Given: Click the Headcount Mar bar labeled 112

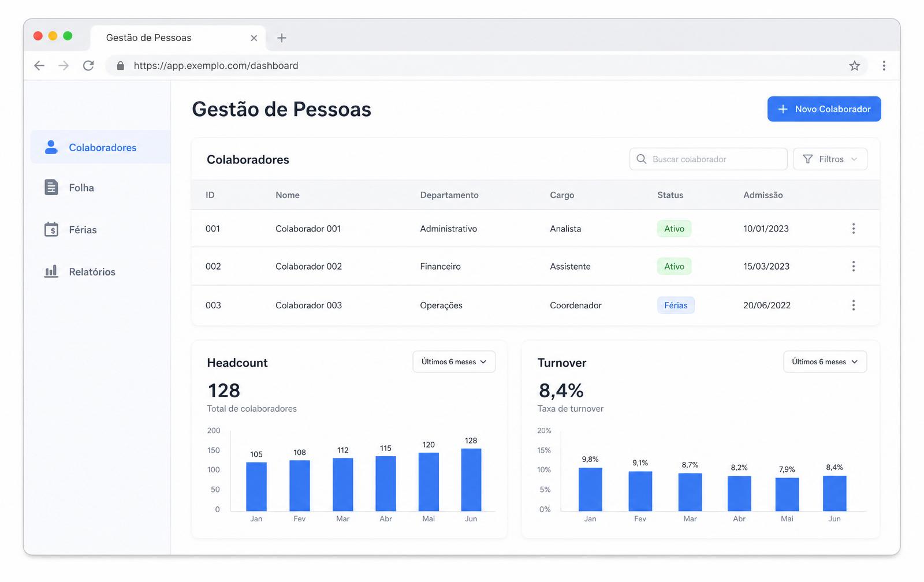Looking at the screenshot, I should coord(343,484).
